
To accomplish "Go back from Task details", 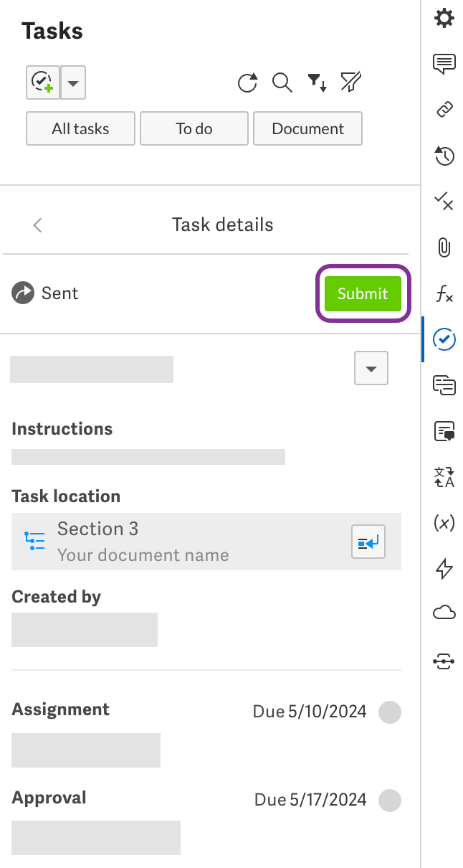I will tap(38, 225).
